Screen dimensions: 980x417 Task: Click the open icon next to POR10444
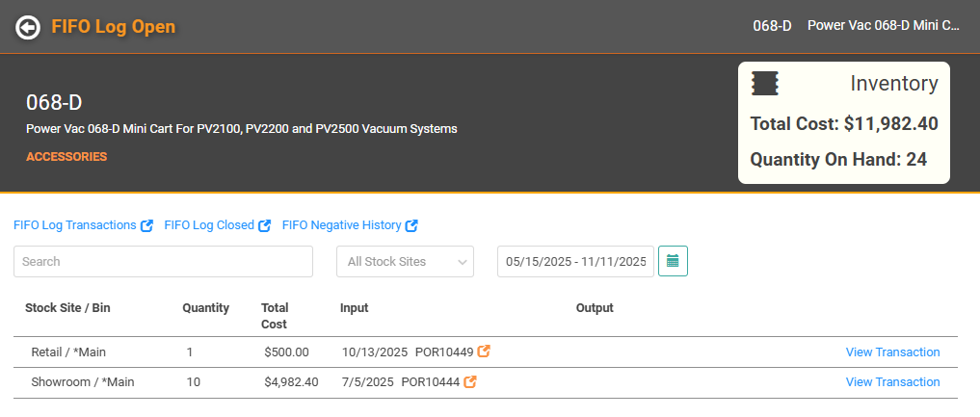[470, 382]
